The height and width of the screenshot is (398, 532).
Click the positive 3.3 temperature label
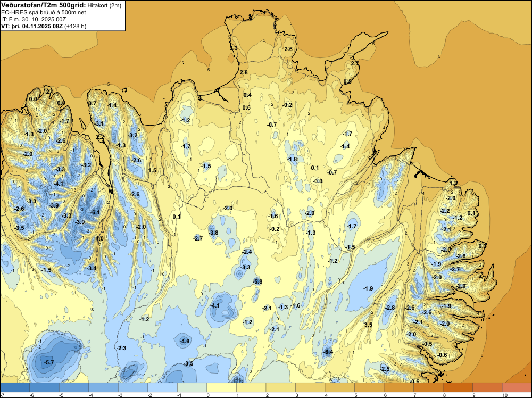coord(234,48)
